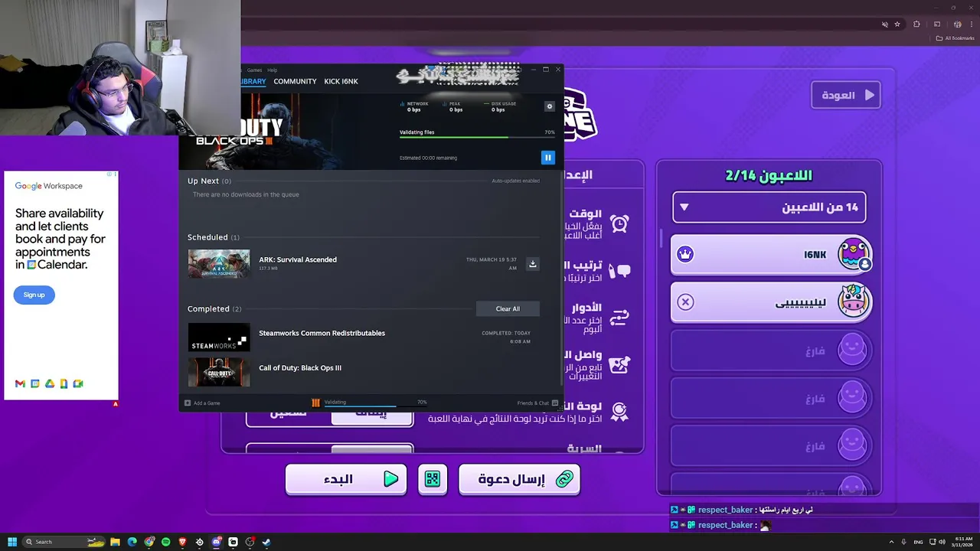
Task: Open Discord from the taskbar
Action: (217, 542)
